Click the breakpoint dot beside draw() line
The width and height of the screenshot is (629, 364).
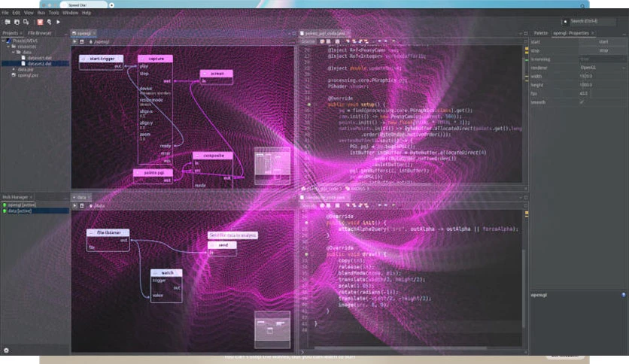306,254
